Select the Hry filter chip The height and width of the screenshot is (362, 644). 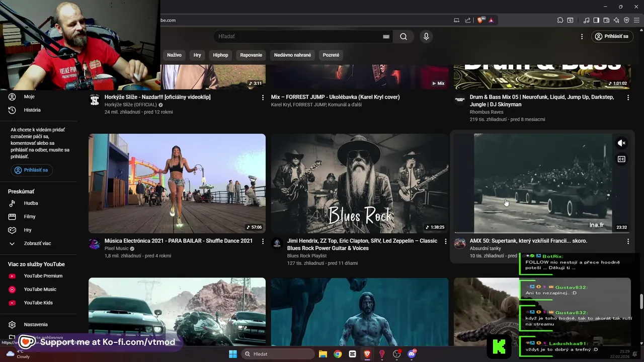coord(197,55)
